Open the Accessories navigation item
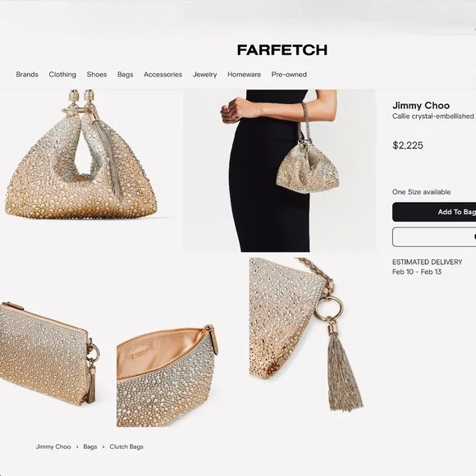This screenshot has width=476, height=476. click(163, 75)
